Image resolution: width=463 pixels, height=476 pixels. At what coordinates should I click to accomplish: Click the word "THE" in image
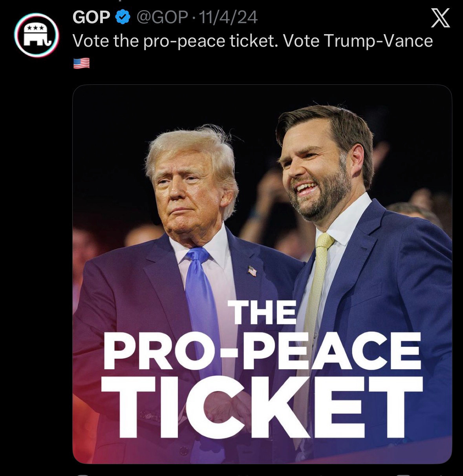click(264, 312)
